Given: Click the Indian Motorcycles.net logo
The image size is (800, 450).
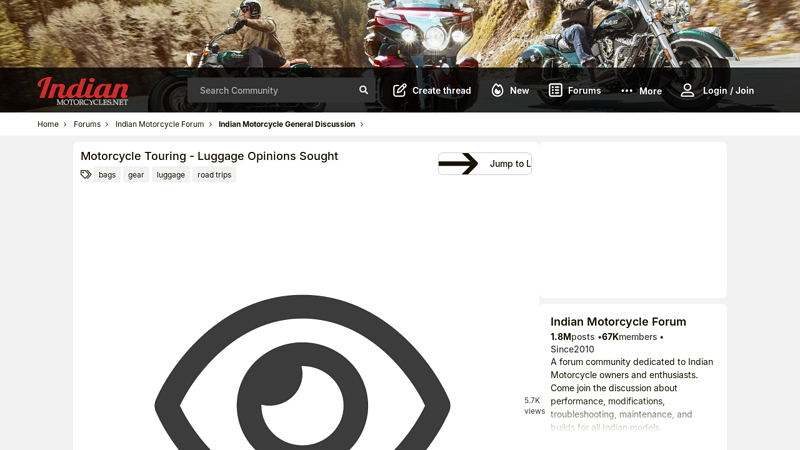Looking at the screenshot, I should (83, 91).
